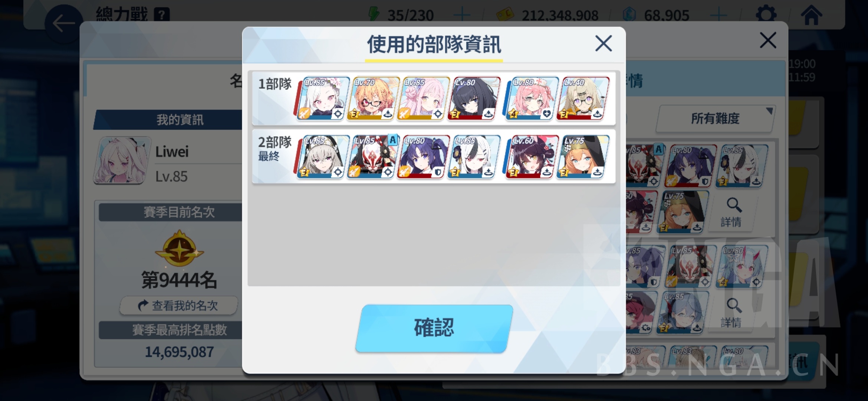Select fox-mask Lv.85 student in team 2
The height and width of the screenshot is (401, 868).
[373, 157]
